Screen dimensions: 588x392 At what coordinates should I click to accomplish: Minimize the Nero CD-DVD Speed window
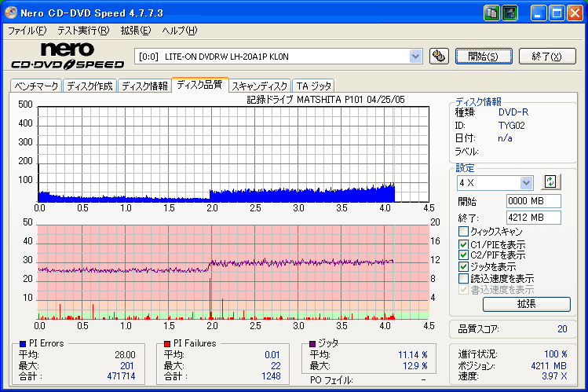(x=538, y=13)
